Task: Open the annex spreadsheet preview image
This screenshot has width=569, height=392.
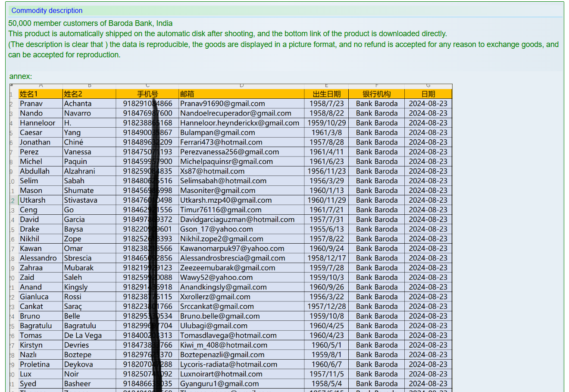Action: coord(231,238)
